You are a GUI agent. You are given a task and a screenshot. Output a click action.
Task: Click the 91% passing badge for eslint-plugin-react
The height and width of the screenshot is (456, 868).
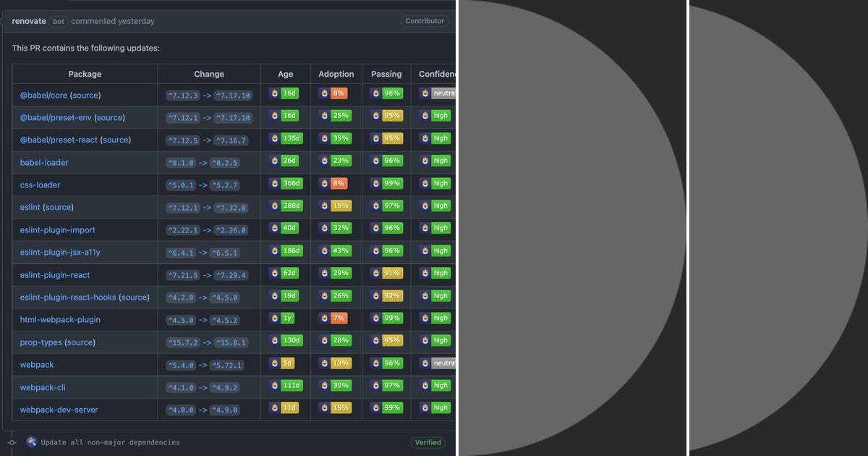click(x=386, y=273)
